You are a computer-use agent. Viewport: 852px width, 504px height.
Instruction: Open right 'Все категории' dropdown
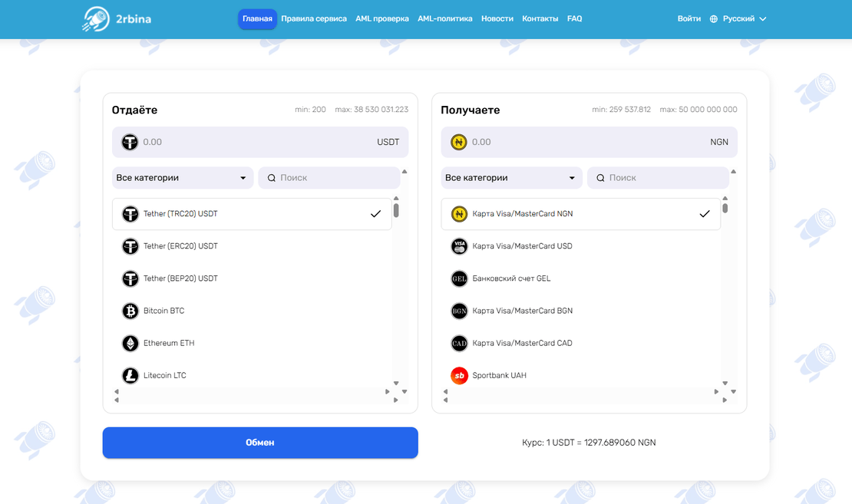point(510,178)
